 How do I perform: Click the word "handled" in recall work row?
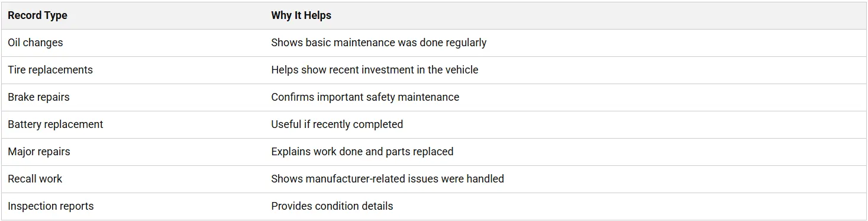point(486,179)
